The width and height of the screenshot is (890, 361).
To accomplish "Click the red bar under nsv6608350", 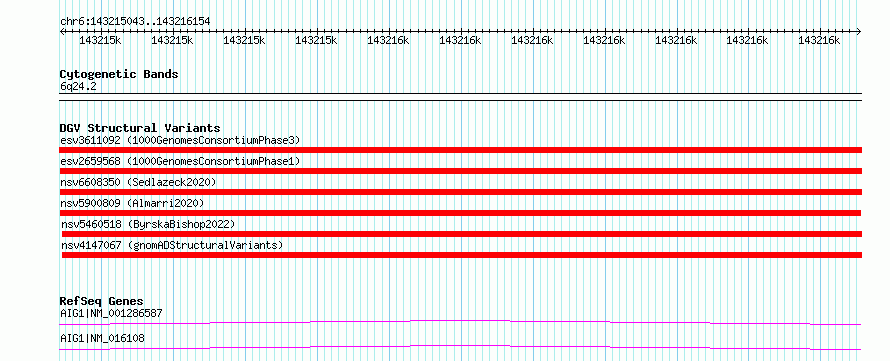I will tap(460, 192).
